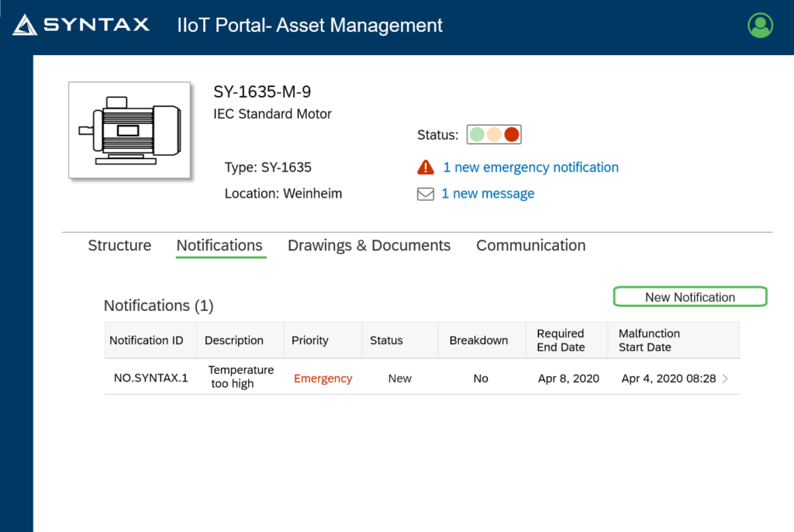Click the IIoT Portal- Asset Management title
Viewport: 794px width, 532px height.
click(310, 26)
